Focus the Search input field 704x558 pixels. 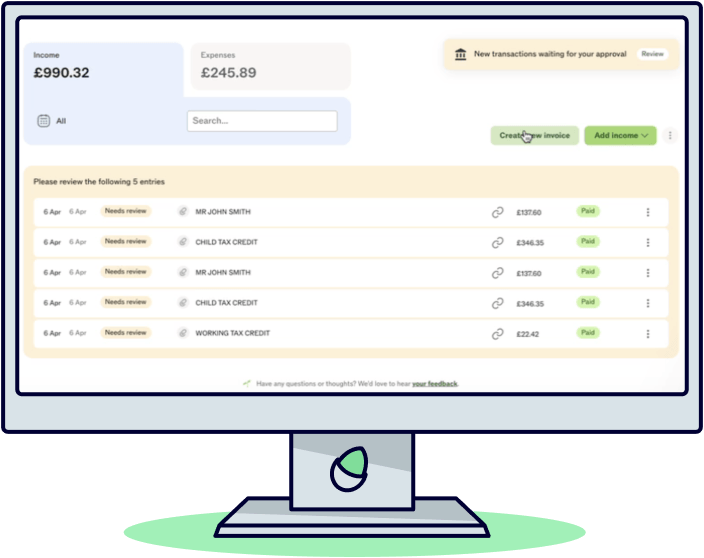(x=262, y=121)
